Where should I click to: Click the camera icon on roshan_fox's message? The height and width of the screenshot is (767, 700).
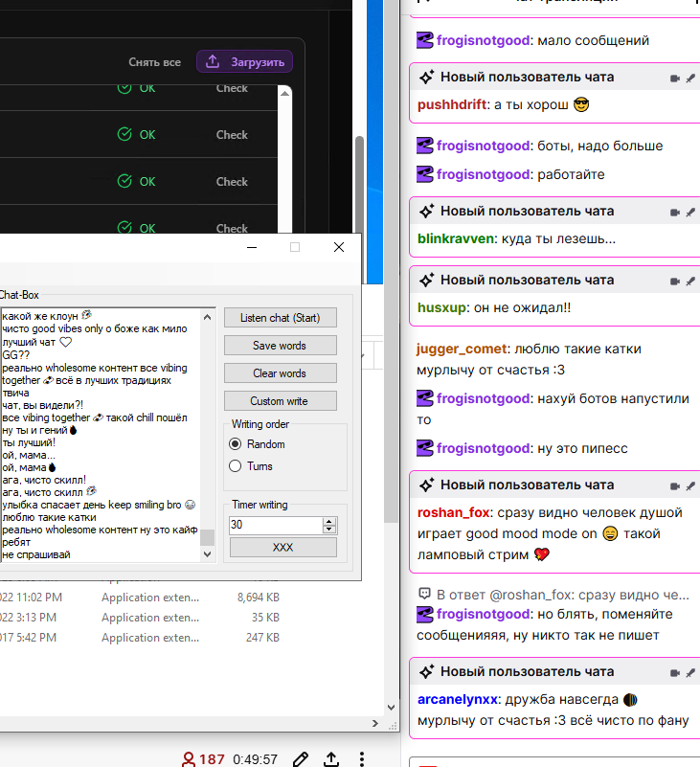click(x=674, y=485)
